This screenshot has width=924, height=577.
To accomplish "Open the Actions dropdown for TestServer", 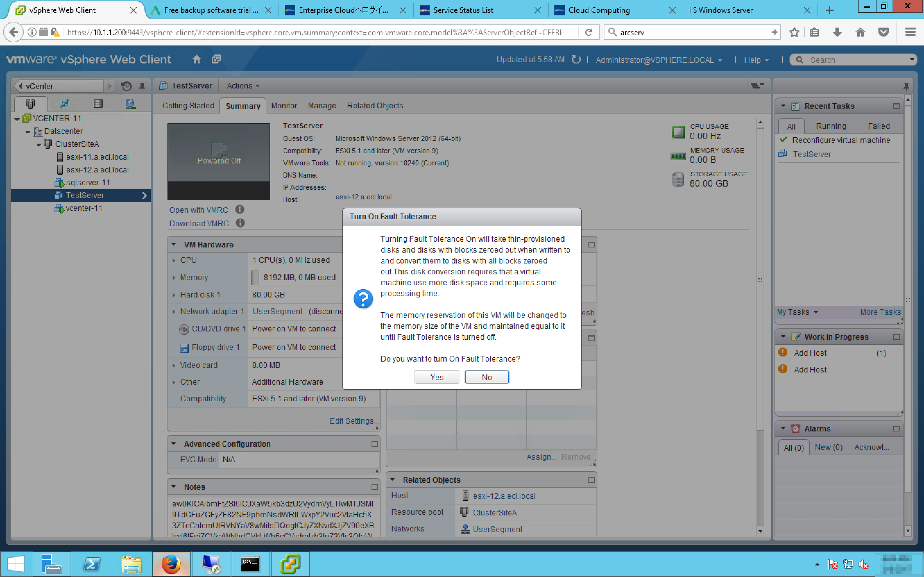I will point(243,86).
